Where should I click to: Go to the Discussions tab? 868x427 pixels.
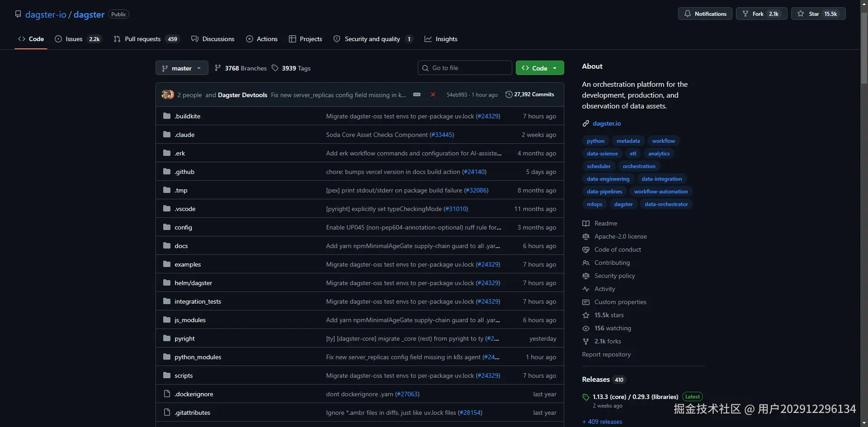point(213,39)
